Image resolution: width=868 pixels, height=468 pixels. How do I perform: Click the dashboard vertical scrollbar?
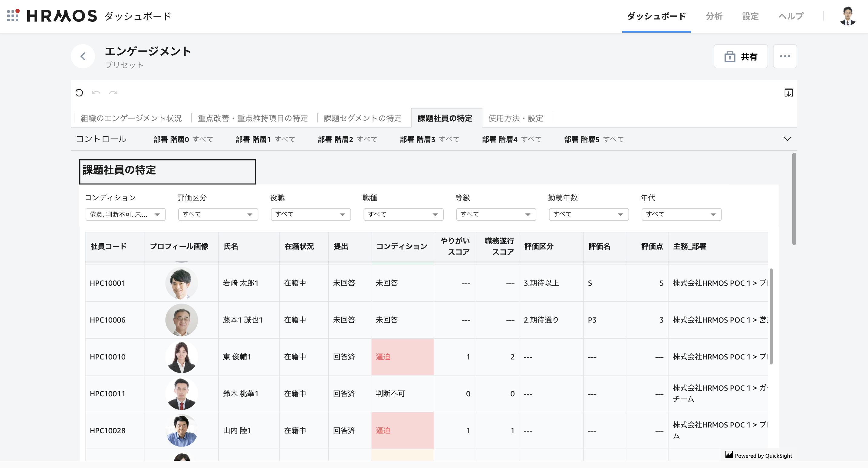coord(794,199)
